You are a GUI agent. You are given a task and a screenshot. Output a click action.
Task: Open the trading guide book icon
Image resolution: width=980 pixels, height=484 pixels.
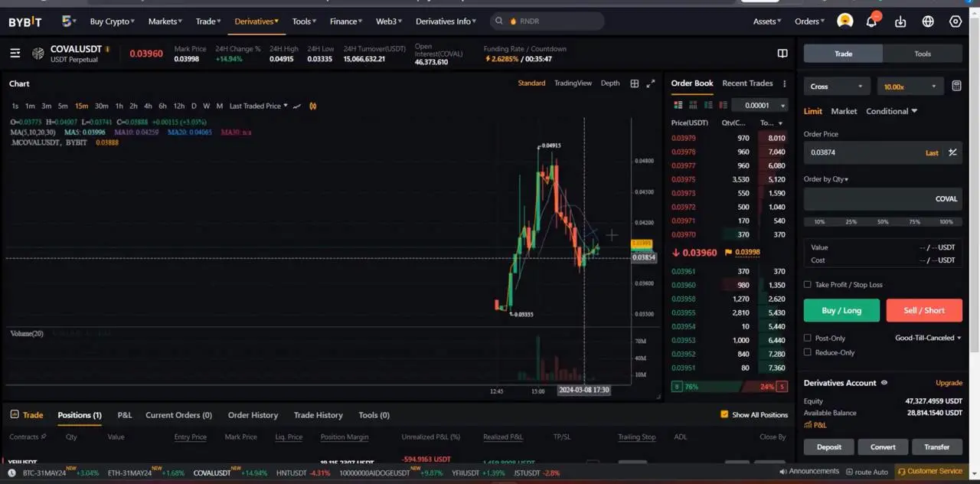[x=782, y=54]
